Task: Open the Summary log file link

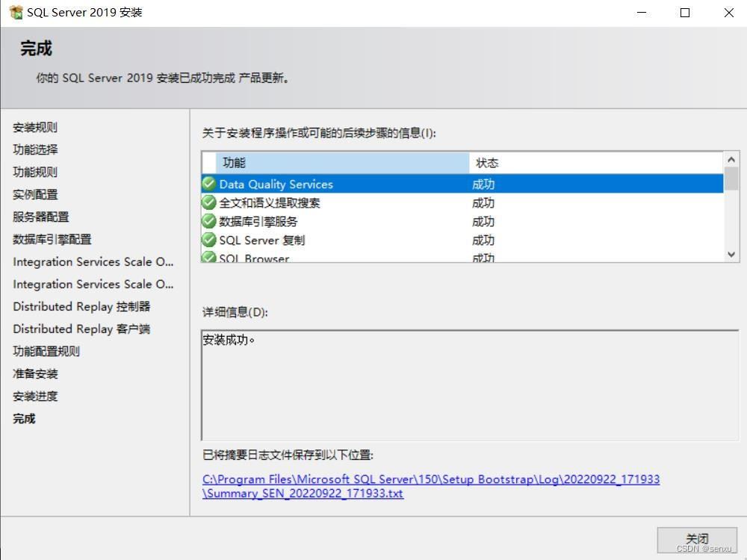Action: point(431,486)
